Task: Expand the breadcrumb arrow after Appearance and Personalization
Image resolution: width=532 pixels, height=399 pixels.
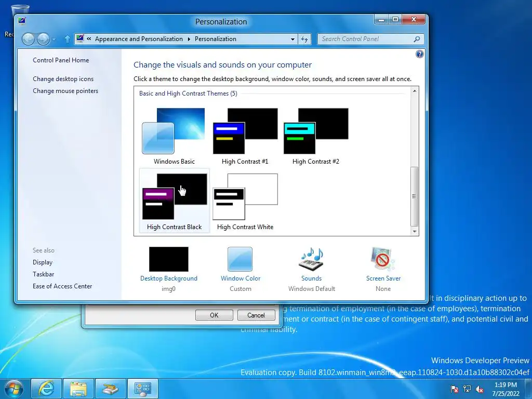Action: pyautogui.click(x=189, y=39)
